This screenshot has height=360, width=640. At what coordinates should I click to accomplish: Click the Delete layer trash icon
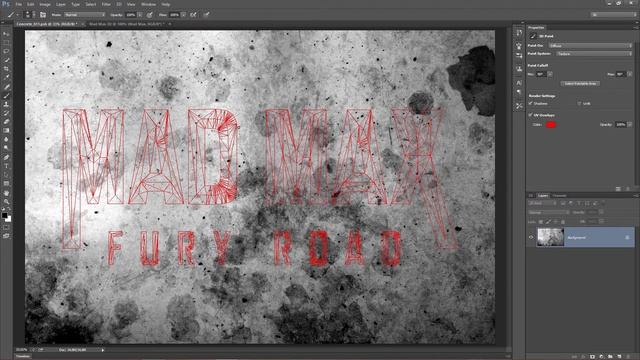629,356
